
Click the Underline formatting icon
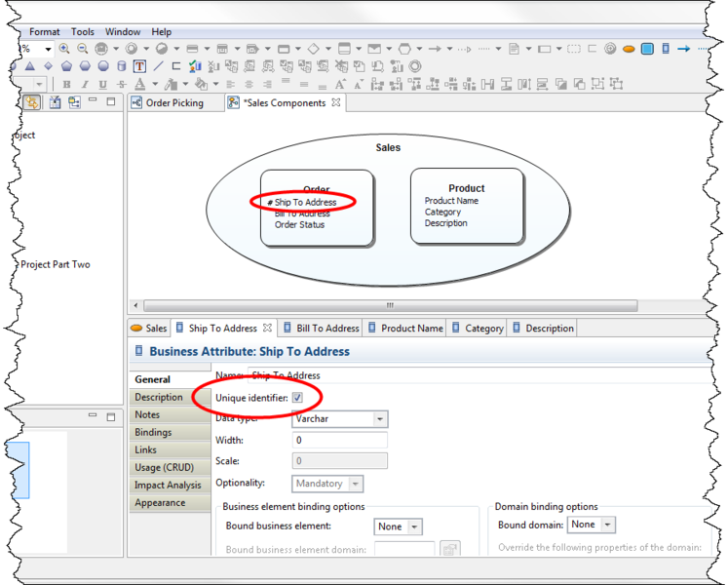click(102, 84)
